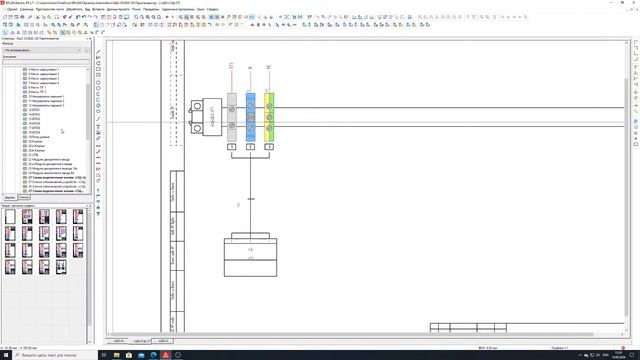Open the Данные проекта menu

(x=118, y=9)
